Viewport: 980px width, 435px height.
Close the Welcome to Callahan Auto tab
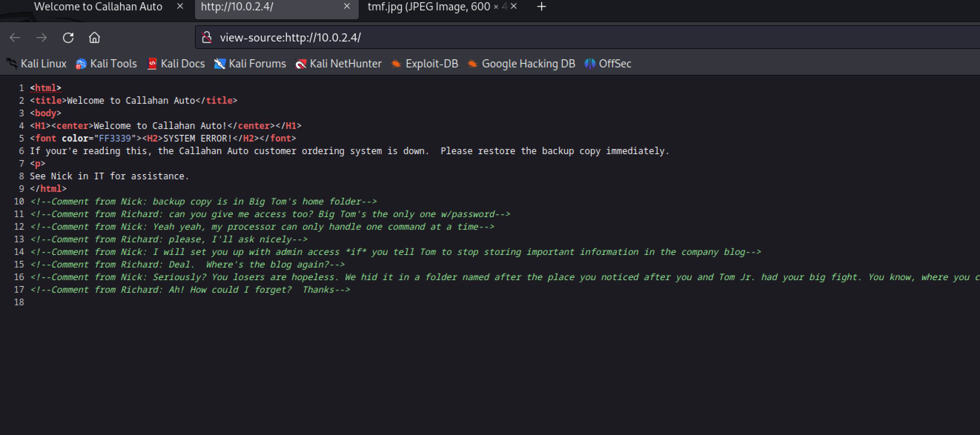coord(181,6)
